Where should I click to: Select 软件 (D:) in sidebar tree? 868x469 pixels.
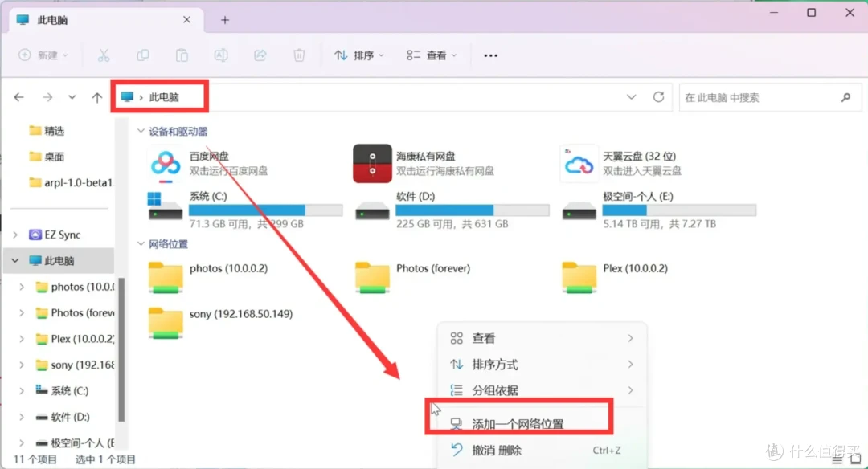click(x=62, y=417)
